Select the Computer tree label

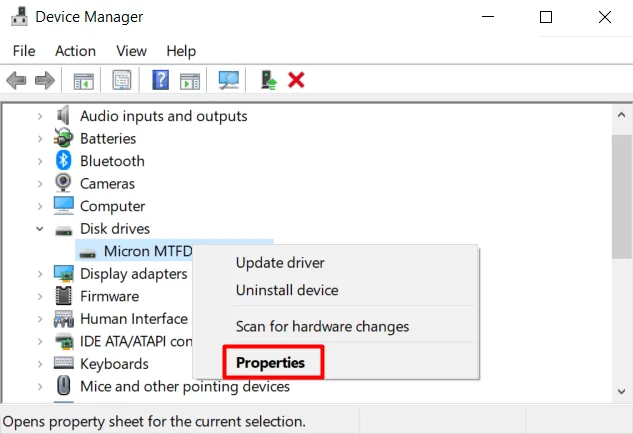[112, 206]
